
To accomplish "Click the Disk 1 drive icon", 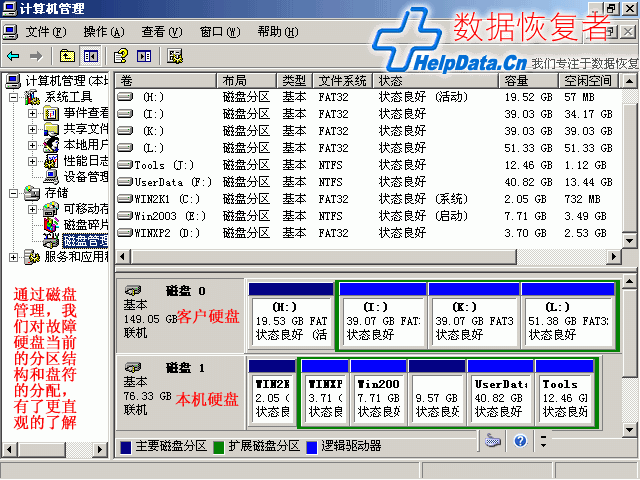I will [132, 366].
